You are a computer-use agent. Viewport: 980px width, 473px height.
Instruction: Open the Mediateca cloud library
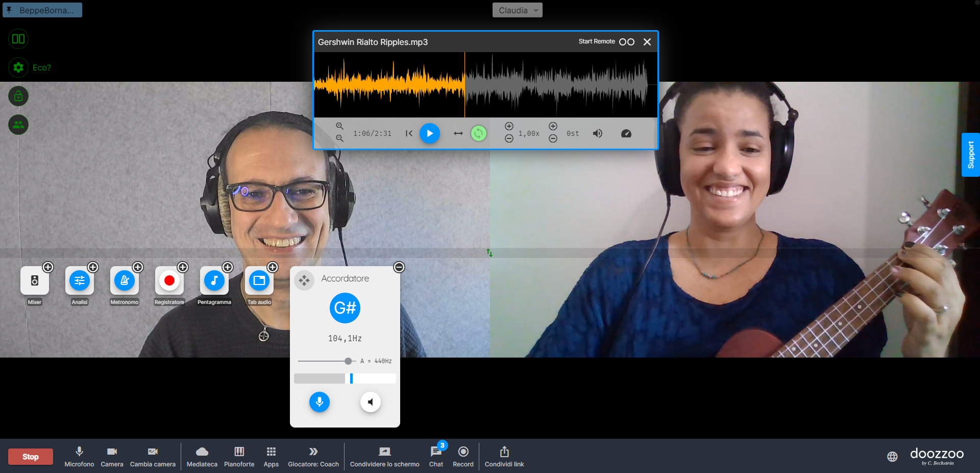pos(202,456)
